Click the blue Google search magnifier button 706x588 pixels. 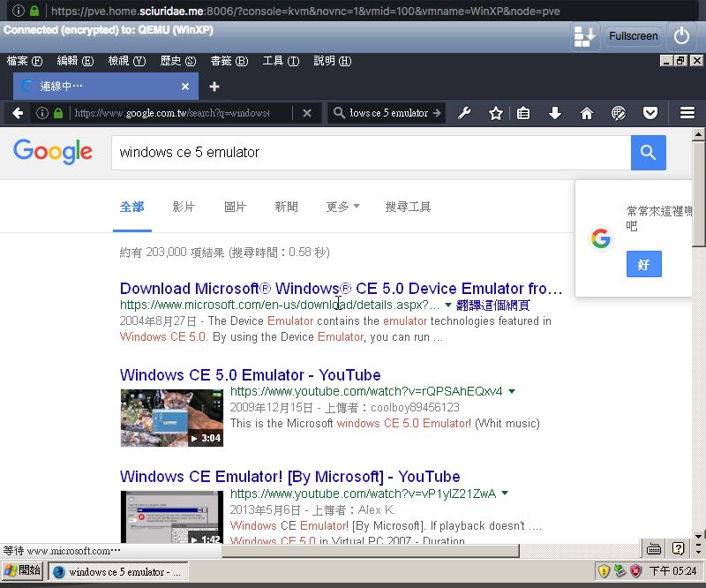(x=648, y=153)
